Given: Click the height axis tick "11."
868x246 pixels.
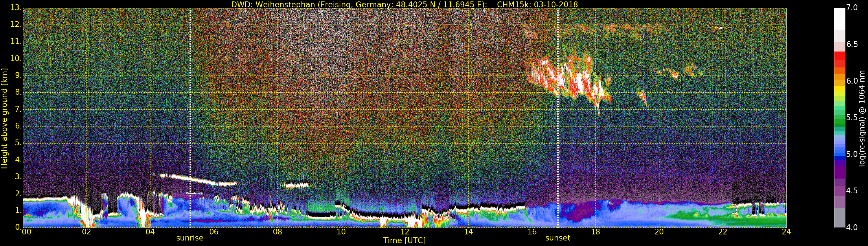Looking at the screenshot, I should coord(16,41).
